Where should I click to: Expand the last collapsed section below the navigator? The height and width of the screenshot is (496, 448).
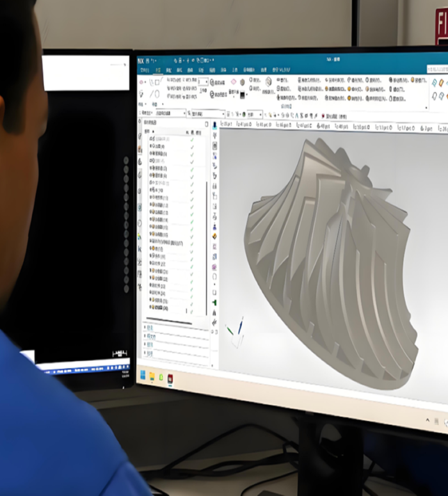(150, 352)
